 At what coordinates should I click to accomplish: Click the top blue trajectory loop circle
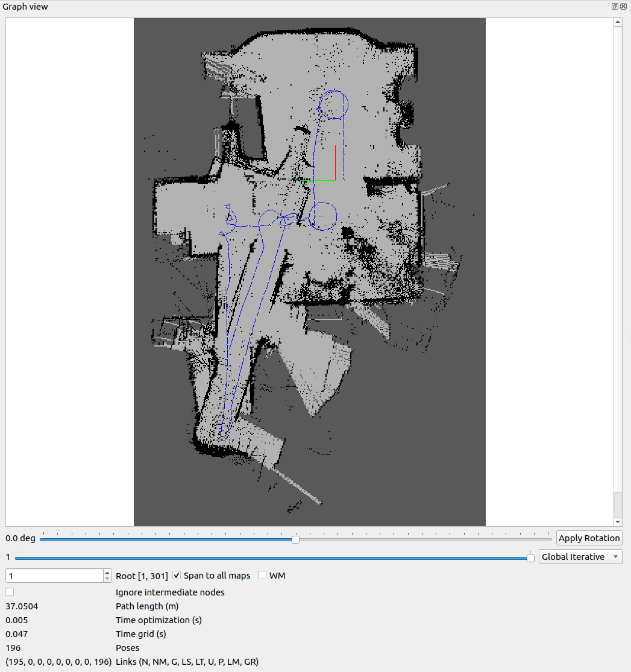tap(333, 104)
